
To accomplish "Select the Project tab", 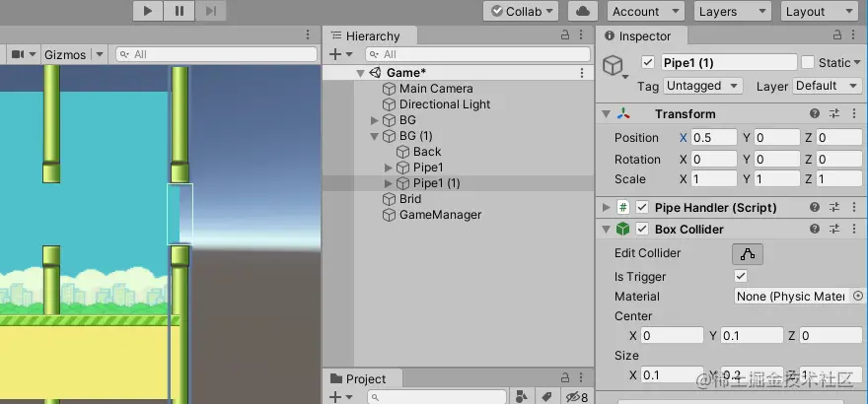I will click(x=363, y=378).
